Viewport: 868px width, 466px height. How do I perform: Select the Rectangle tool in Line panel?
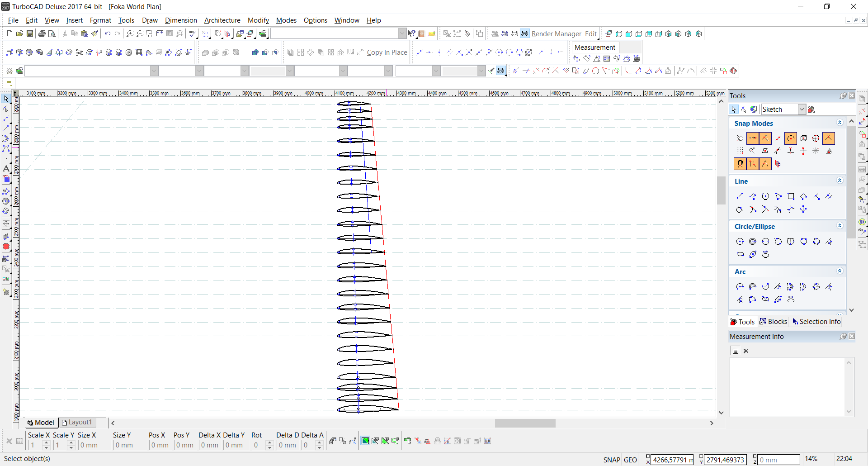(x=791, y=196)
